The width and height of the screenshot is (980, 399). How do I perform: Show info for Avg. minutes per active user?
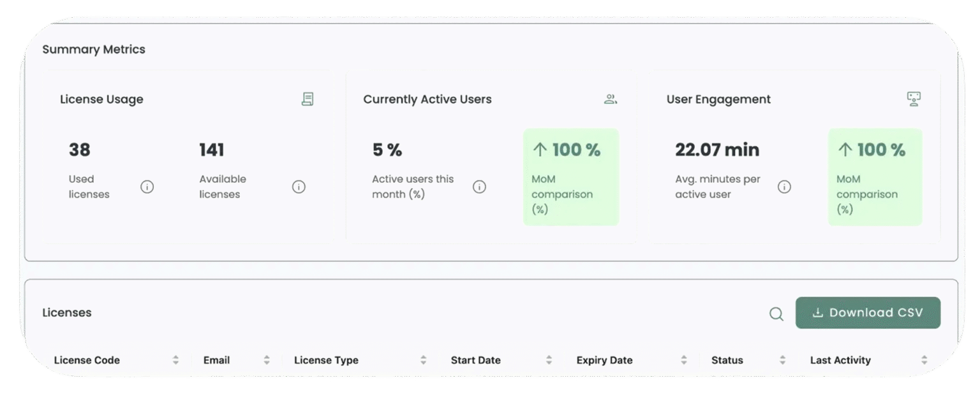pos(784,187)
